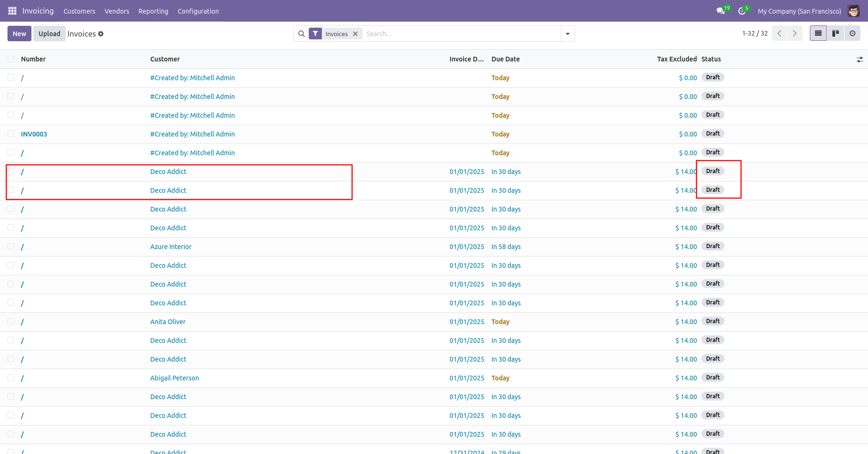Screen dimensions: 868x454
Task: Open My Company (San Francisco) switcher
Action: click(799, 11)
